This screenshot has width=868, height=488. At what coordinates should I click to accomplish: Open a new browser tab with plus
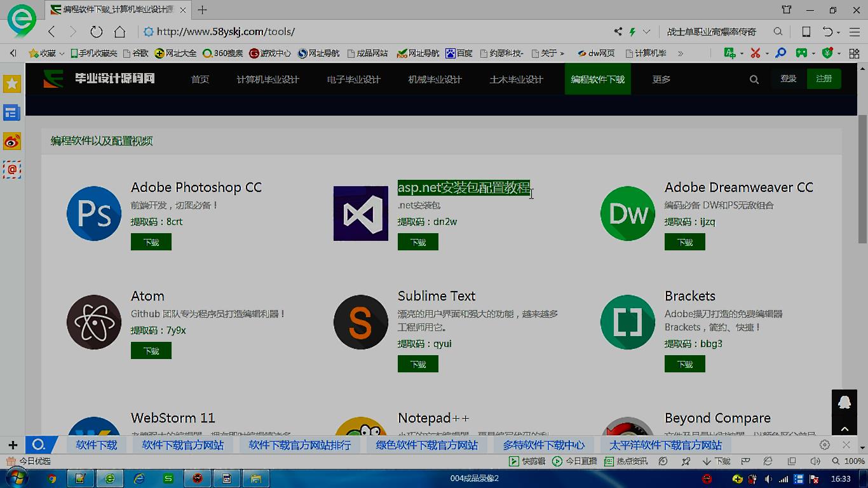click(202, 10)
